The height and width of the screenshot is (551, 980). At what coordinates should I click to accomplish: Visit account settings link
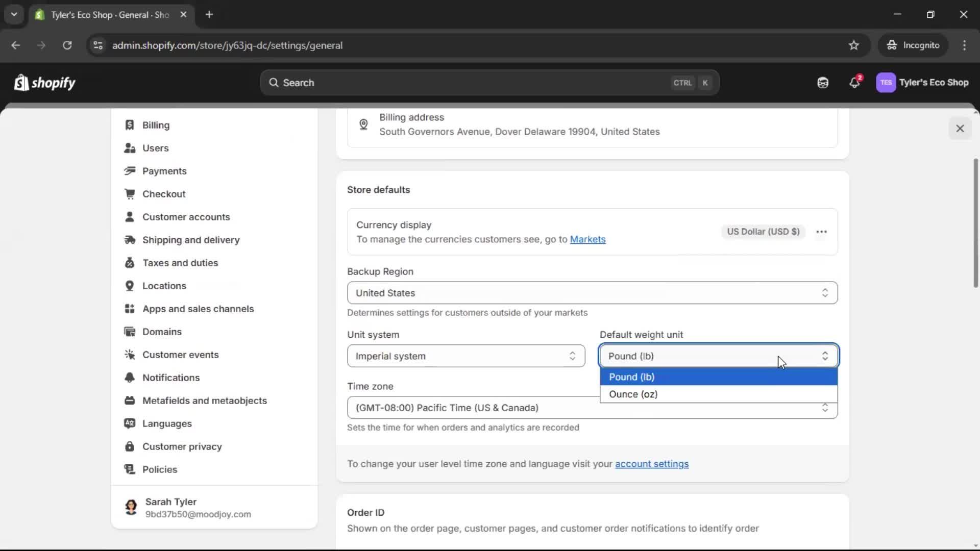click(652, 464)
